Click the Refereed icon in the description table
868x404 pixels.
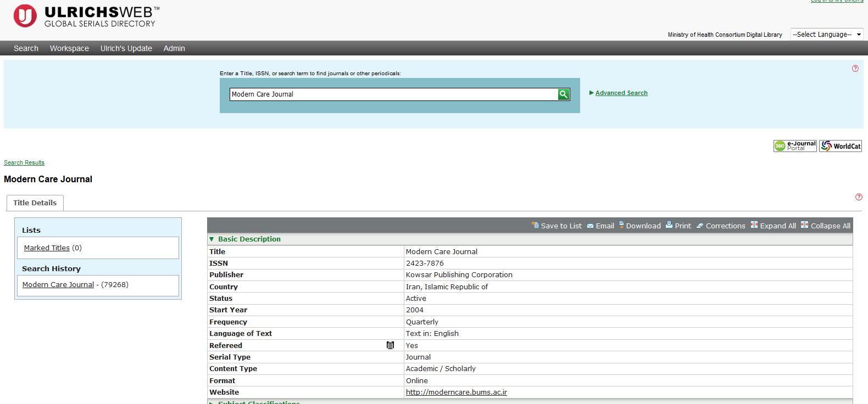pyautogui.click(x=390, y=345)
